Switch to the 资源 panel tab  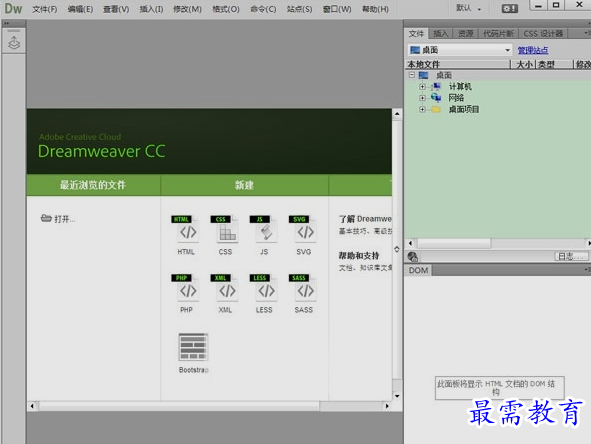[x=465, y=34]
